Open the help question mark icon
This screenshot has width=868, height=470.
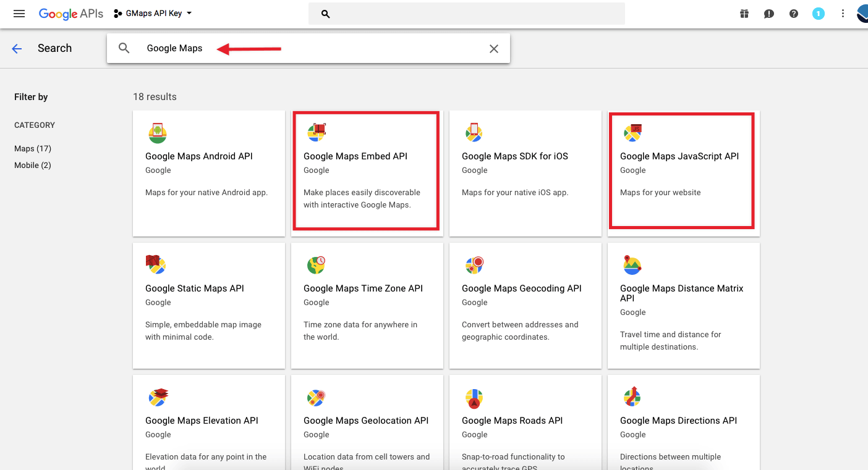(x=794, y=14)
